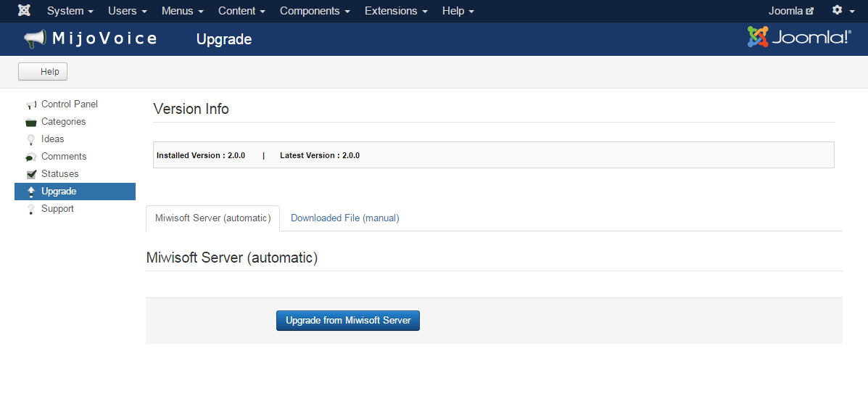Click the Support icon in sidebar

[31, 209]
